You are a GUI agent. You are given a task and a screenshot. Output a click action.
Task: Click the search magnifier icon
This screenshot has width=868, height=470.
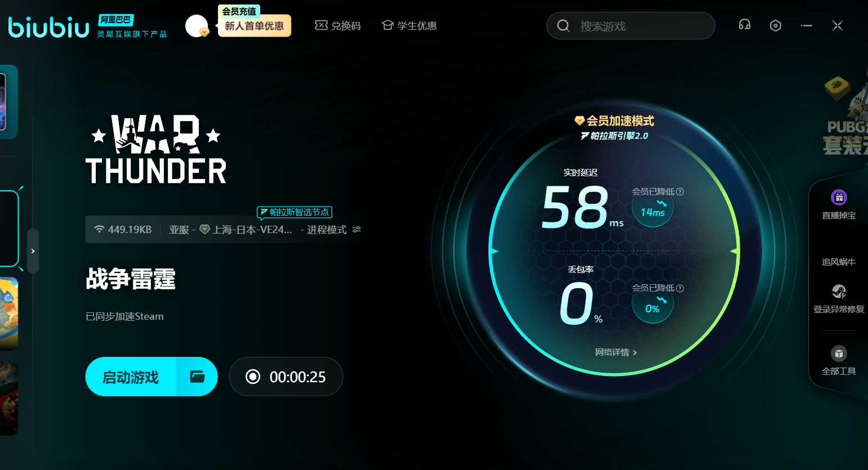point(563,26)
